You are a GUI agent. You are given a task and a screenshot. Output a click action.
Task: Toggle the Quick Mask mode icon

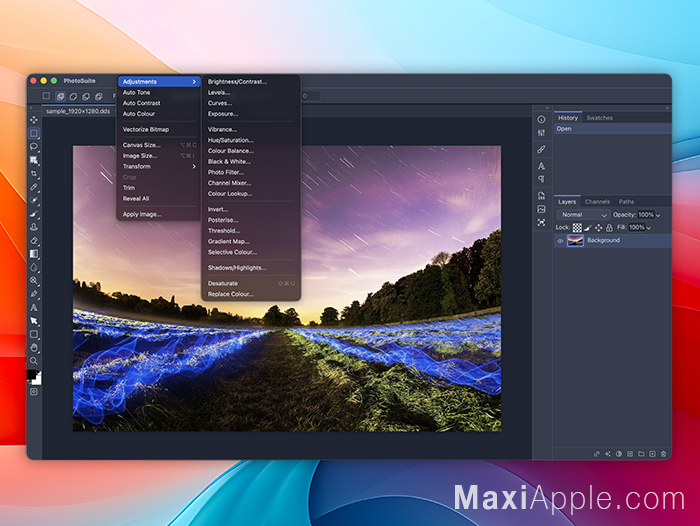[x=34, y=392]
